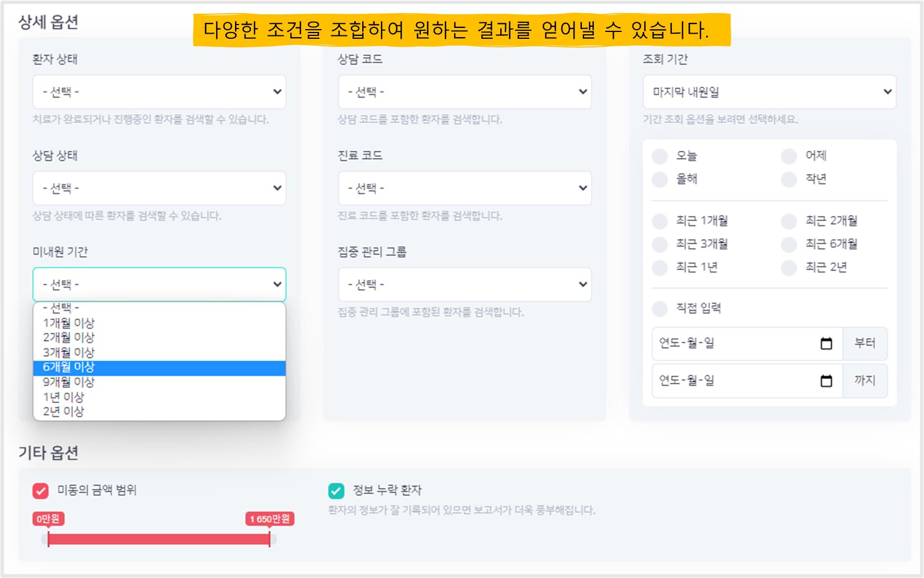Click the 1650만원 maximum slider handle

(x=270, y=539)
